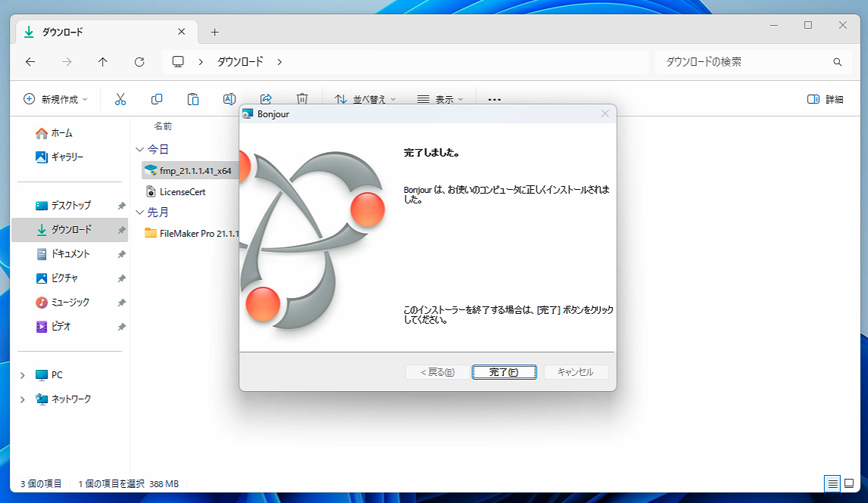Select the Cut icon in the toolbar
Screen dimensions: 868x503
tap(120, 98)
